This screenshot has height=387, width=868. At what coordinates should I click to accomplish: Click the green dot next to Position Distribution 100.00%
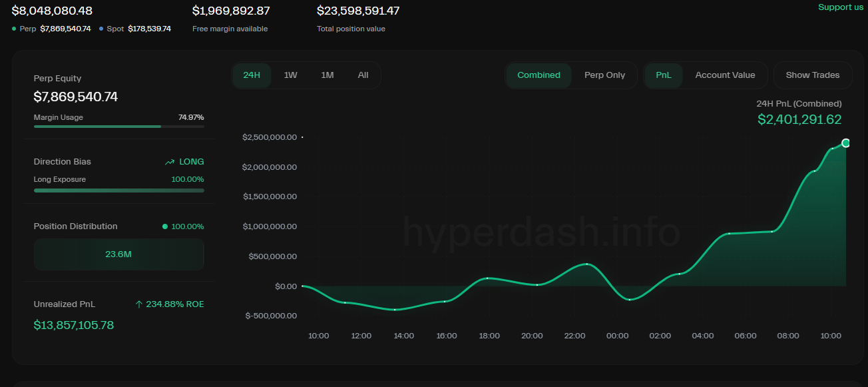165,226
